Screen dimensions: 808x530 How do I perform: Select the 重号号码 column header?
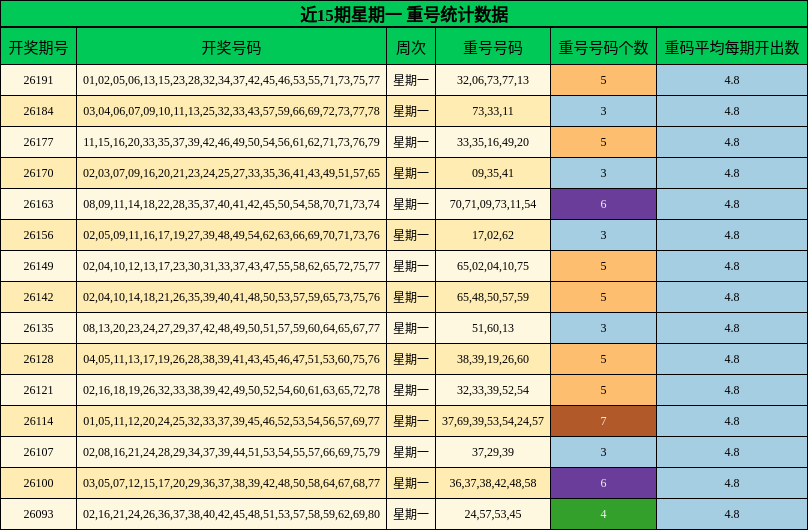493,47
